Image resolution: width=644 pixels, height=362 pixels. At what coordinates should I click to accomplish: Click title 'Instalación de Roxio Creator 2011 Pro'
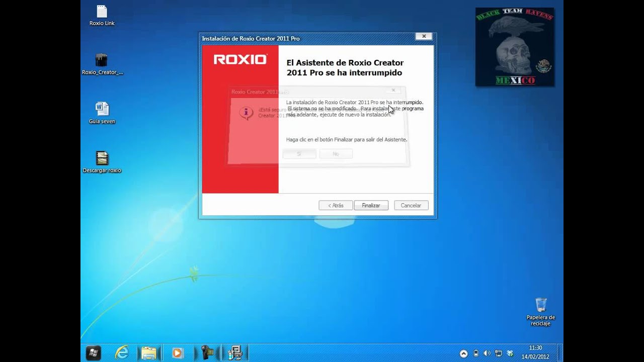point(251,38)
